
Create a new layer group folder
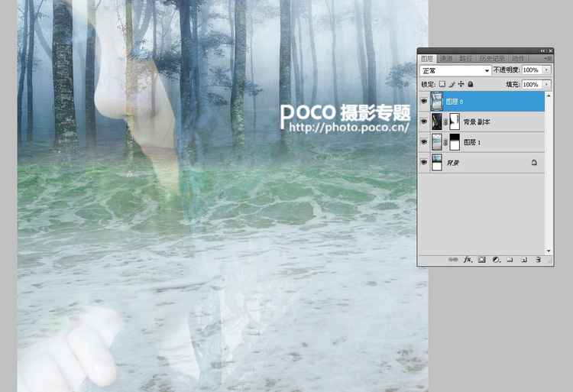(510, 260)
